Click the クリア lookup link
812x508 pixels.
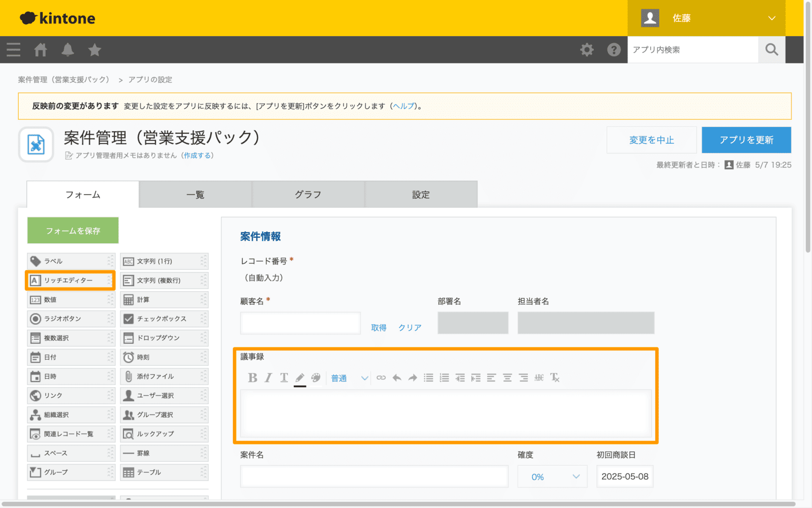(410, 328)
